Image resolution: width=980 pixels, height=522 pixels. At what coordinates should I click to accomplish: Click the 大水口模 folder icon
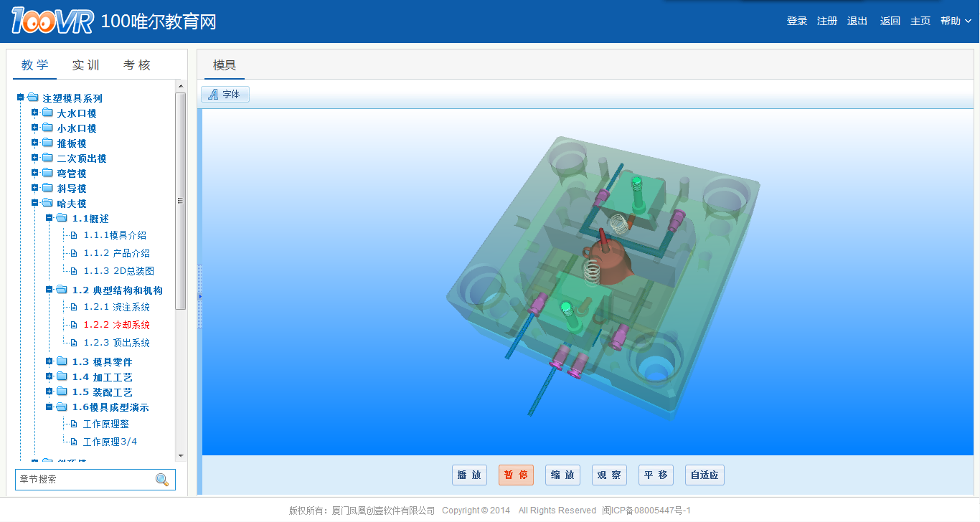47,113
